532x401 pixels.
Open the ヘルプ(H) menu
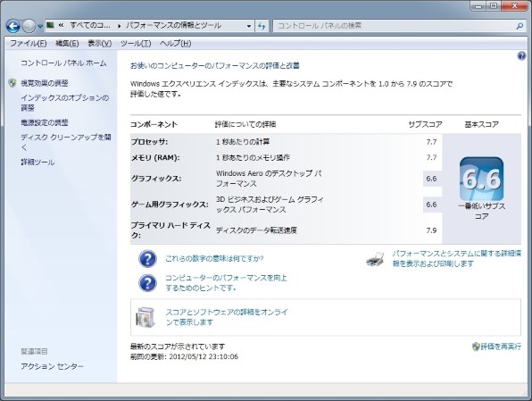(176, 44)
